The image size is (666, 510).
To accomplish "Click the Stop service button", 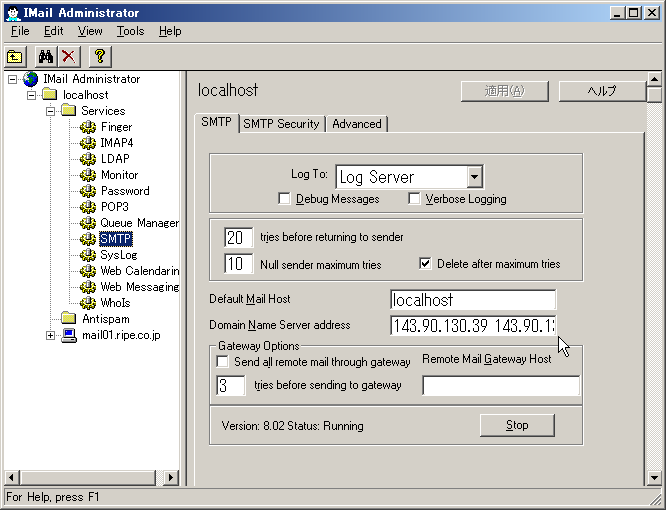I will [x=517, y=425].
